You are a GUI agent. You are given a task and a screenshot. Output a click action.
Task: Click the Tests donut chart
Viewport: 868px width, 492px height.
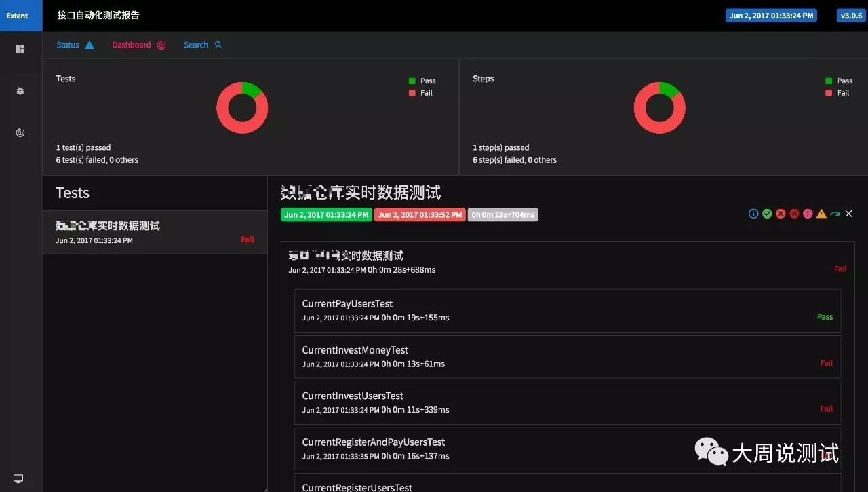(x=242, y=108)
